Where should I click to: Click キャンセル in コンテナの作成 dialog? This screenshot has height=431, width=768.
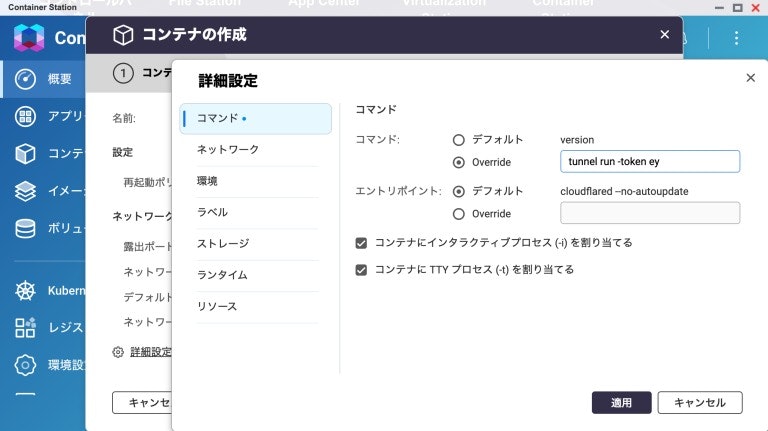(x=143, y=403)
